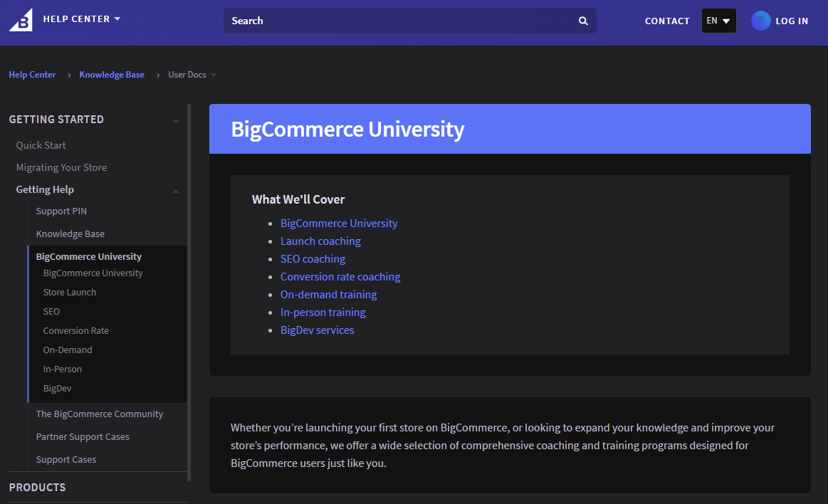Click the What We'll Cover heading

298,199
